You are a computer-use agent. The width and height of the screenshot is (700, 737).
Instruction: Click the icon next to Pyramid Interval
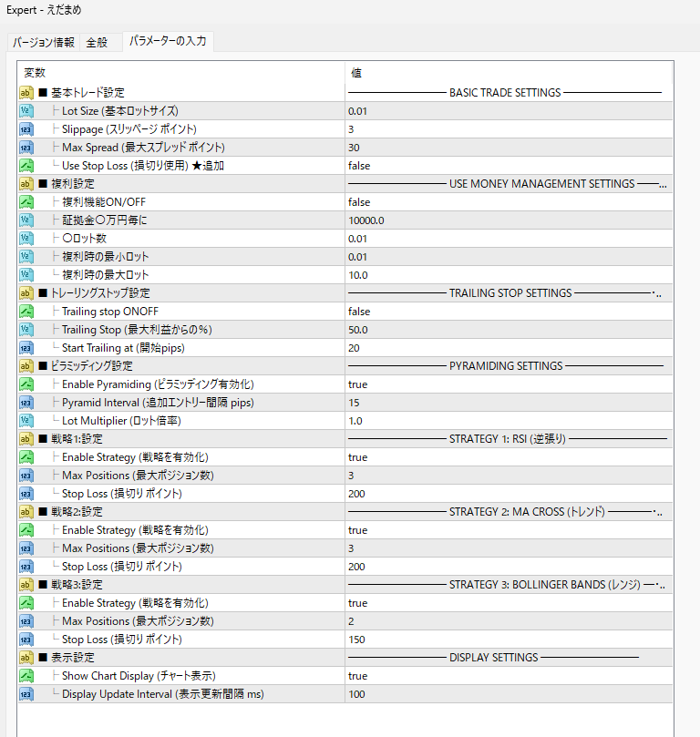click(x=26, y=403)
